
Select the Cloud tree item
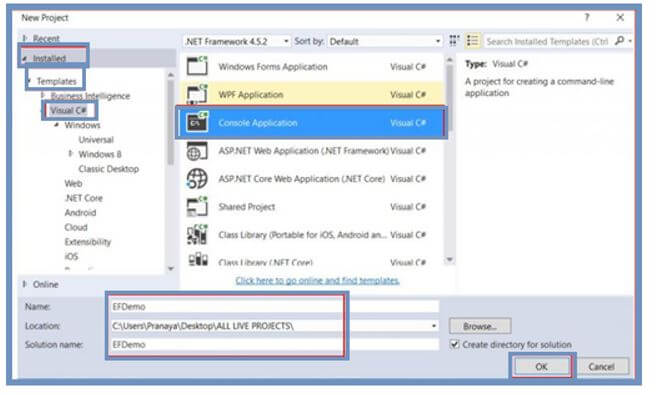[76, 227]
